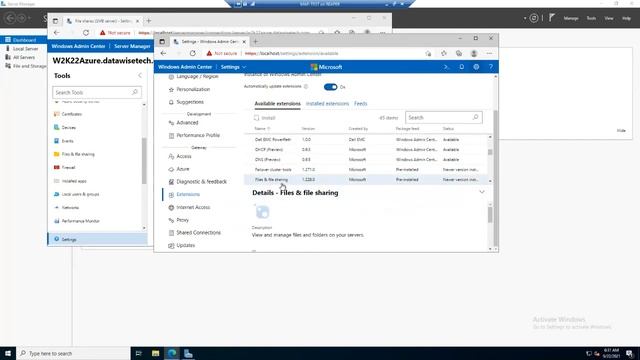
Task: Select DHCP (Preview) extension row
Action: point(367,150)
